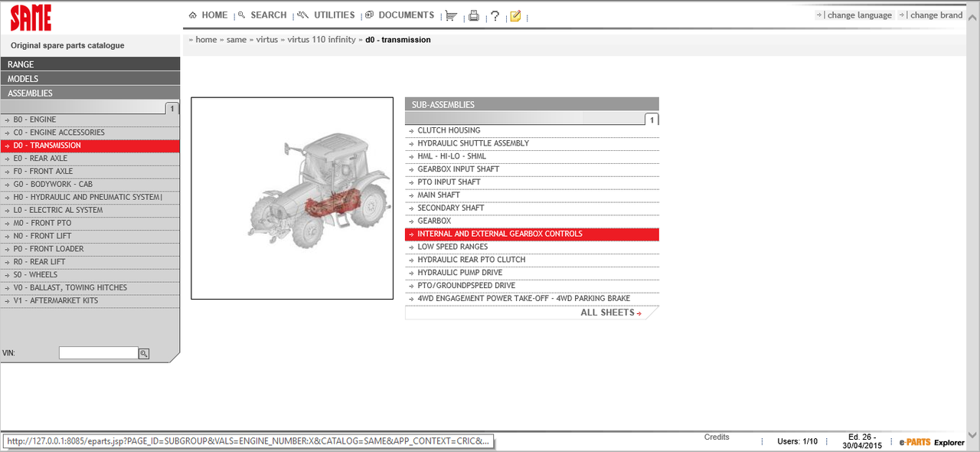This screenshot has height=452, width=980.
Task: Select F0 - FRONT AXLE assembly
Action: click(x=90, y=172)
